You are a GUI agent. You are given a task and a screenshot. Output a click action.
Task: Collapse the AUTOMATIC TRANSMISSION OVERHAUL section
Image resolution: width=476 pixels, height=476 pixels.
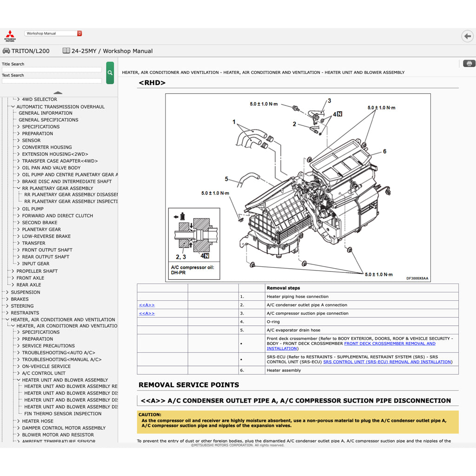(12, 106)
